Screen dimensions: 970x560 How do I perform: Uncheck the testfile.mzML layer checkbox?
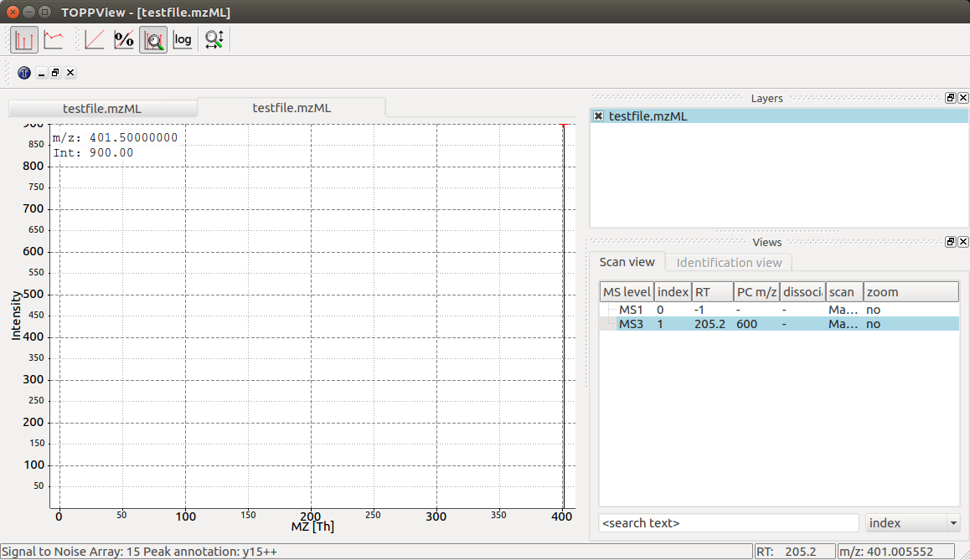tap(598, 116)
